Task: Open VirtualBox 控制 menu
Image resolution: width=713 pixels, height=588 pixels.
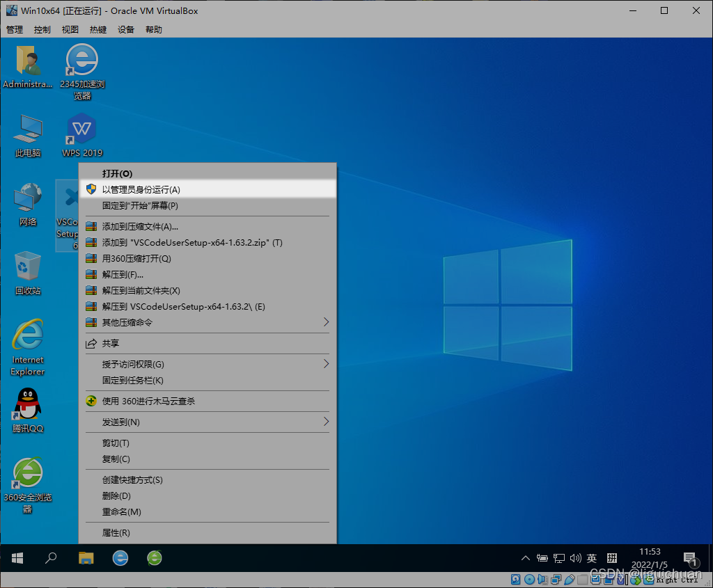Action: tap(42, 29)
